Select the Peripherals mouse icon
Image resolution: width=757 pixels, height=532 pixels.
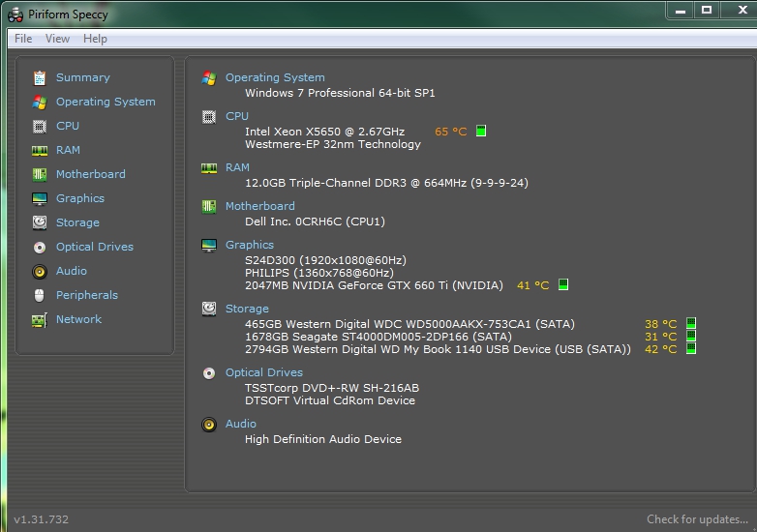point(40,295)
